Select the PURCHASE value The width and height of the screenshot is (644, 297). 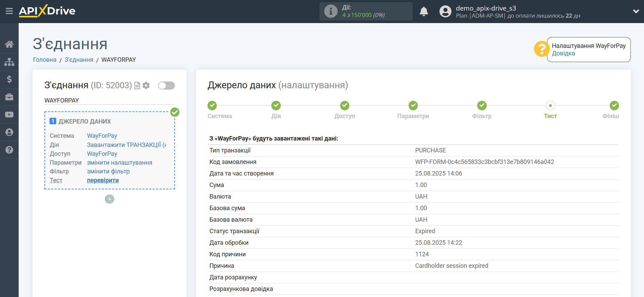[x=430, y=150]
